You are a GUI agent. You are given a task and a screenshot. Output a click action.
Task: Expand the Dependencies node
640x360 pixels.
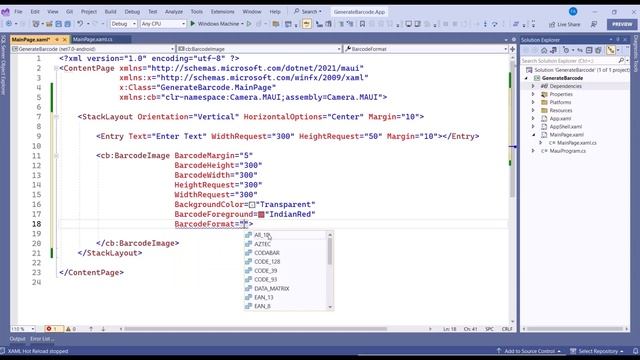(533, 86)
